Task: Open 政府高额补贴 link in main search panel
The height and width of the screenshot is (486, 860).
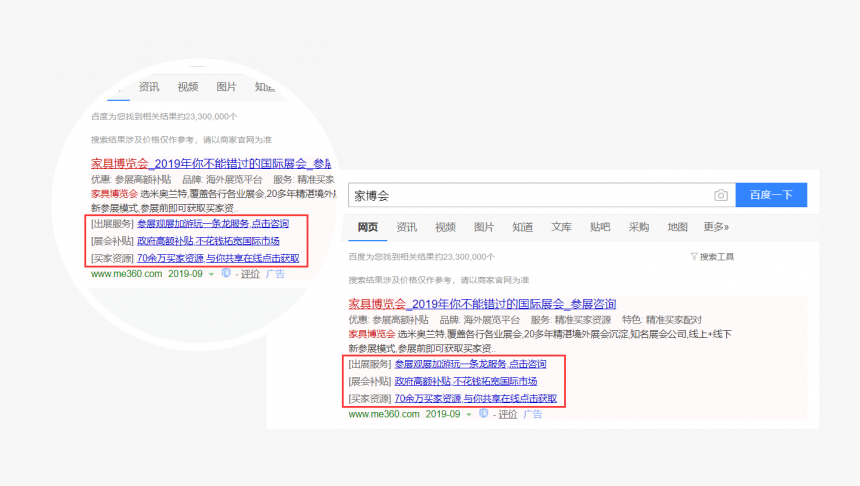Action: [466, 381]
